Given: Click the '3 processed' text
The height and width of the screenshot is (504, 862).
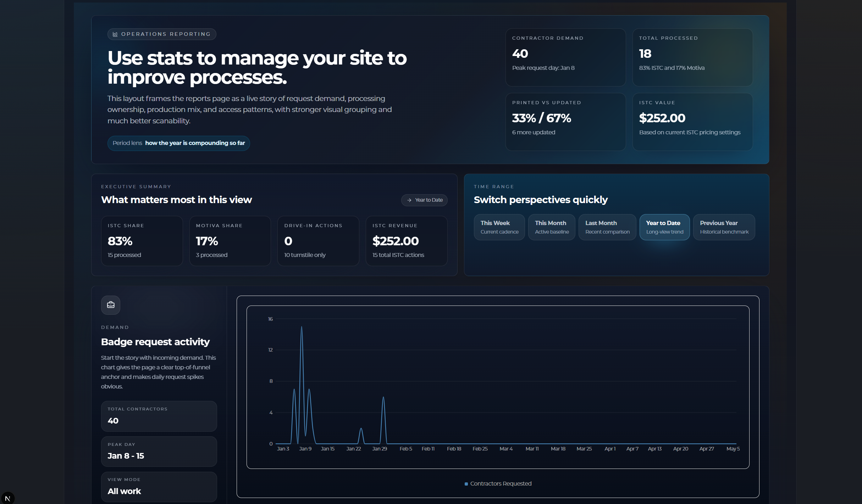Looking at the screenshot, I should (212, 255).
